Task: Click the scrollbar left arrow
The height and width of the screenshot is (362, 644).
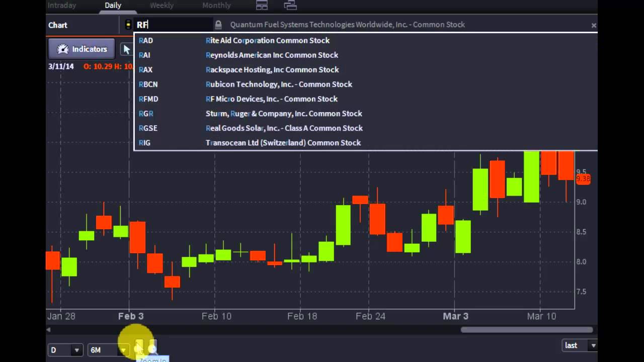Action: point(49,330)
